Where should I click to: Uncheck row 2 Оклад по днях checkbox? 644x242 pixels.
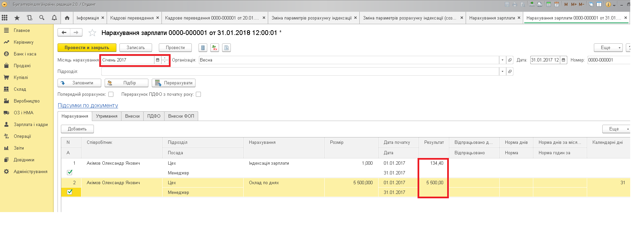70,192
